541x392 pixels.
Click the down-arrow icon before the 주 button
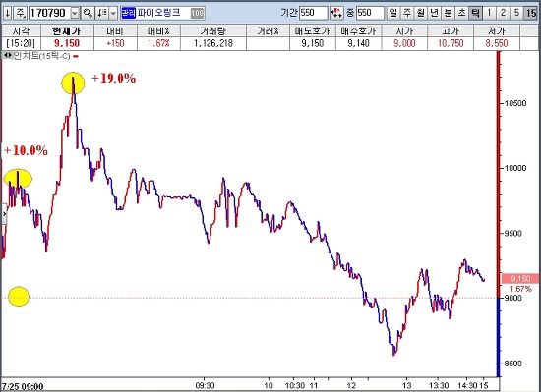7,13
